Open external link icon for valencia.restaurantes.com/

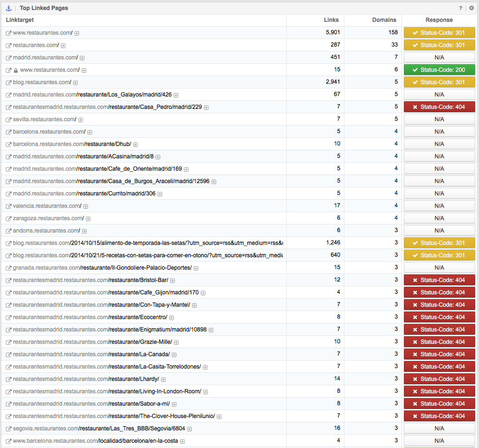8,206
